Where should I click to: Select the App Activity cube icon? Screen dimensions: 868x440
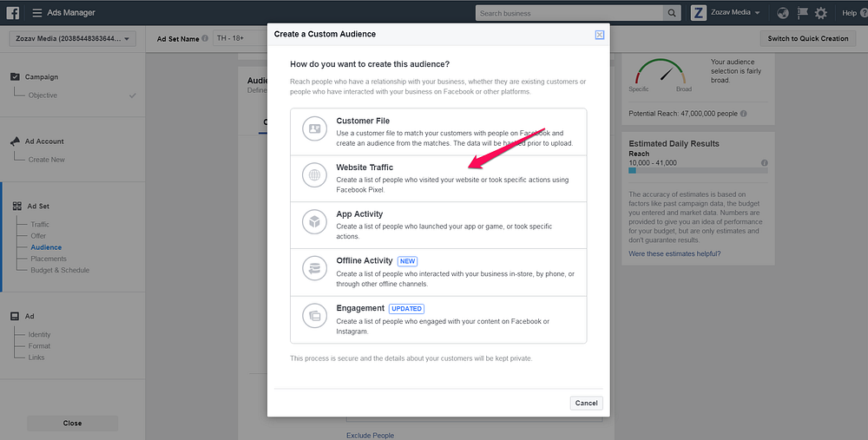314,222
